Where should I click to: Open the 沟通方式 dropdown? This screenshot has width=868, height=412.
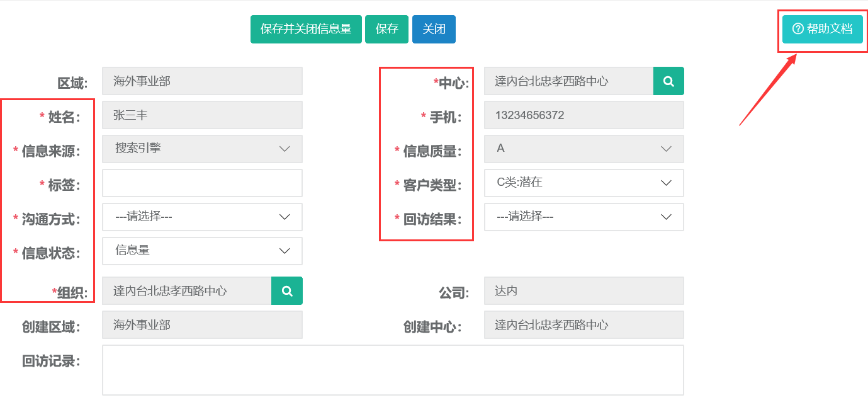point(202,217)
